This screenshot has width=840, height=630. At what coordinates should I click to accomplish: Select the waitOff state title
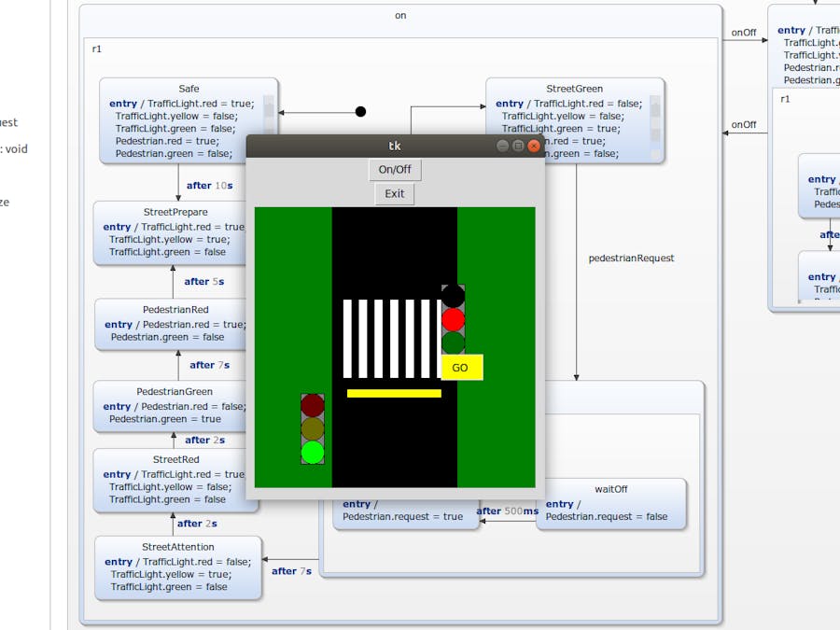[x=610, y=489]
